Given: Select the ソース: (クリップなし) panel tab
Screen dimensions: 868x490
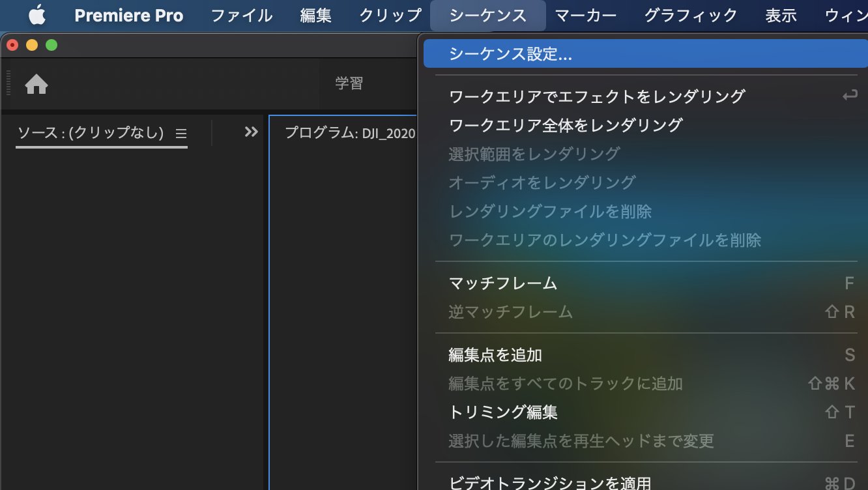Looking at the screenshot, I should click(x=91, y=133).
